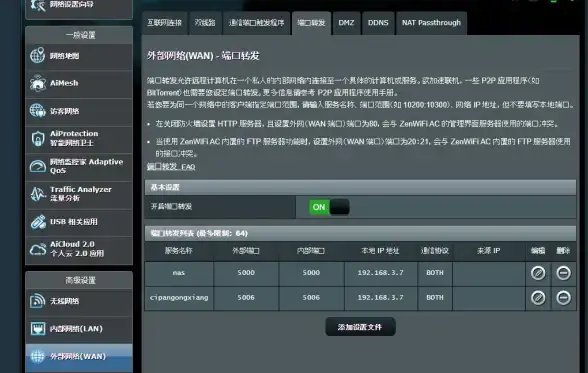Open the AiCloud 2.0 cloud icon
Screen dimensions: 588x373
(38, 249)
